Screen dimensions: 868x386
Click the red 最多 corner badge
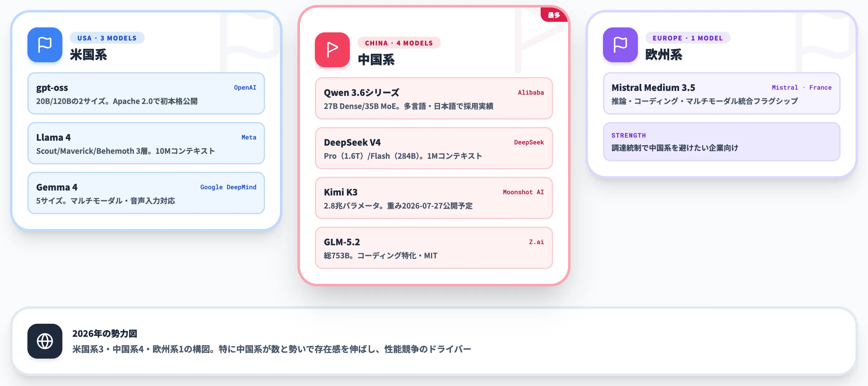(554, 15)
